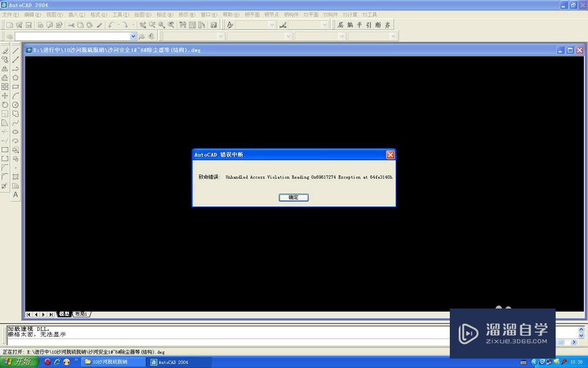The width and height of the screenshot is (588, 368).
Task: Select the Multiline Text A tool
Action: [15, 195]
